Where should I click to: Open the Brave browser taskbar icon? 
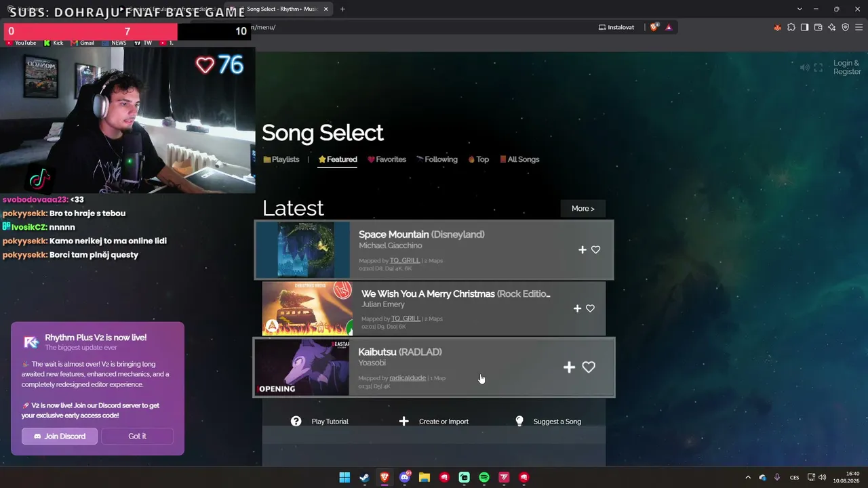coord(384,477)
